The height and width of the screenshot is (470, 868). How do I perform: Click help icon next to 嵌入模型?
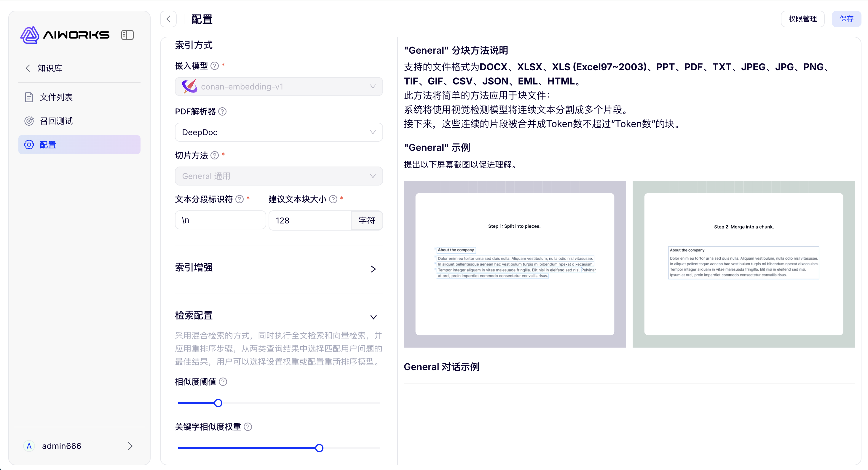click(215, 66)
